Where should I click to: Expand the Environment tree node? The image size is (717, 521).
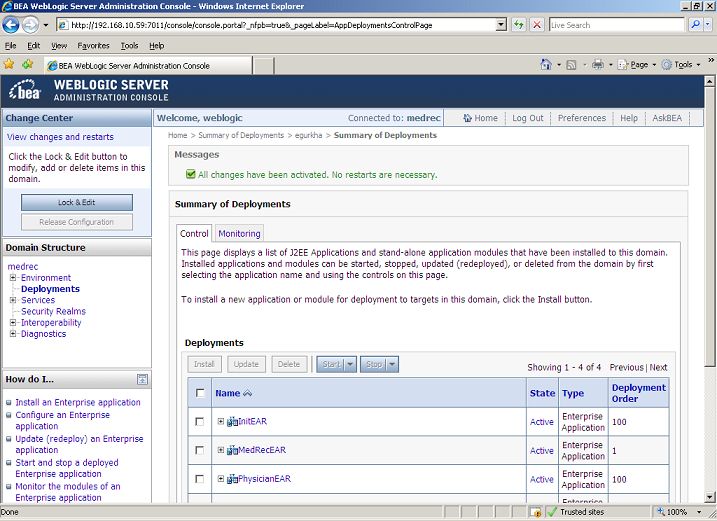[13, 278]
